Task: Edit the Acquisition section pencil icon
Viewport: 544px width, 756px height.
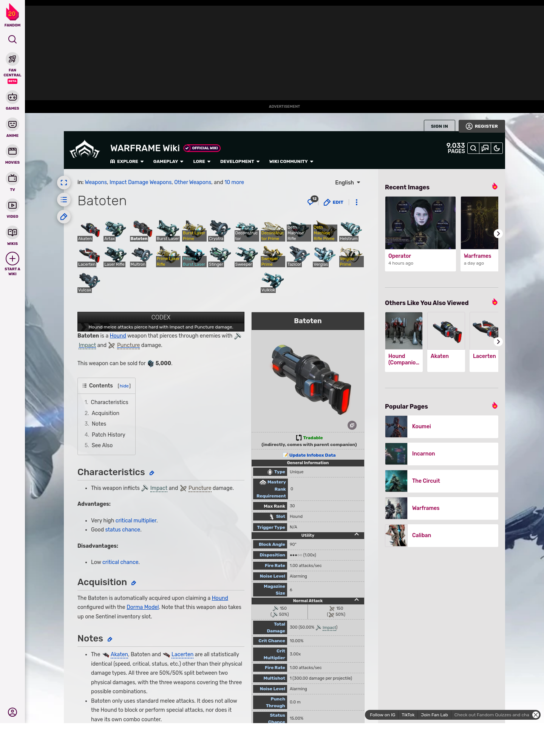Action: pyautogui.click(x=134, y=583)
